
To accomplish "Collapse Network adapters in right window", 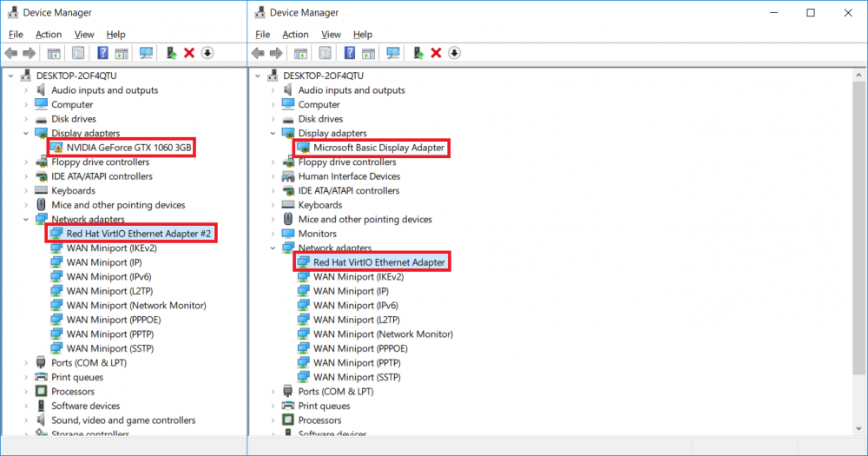I will click(273, 248).
